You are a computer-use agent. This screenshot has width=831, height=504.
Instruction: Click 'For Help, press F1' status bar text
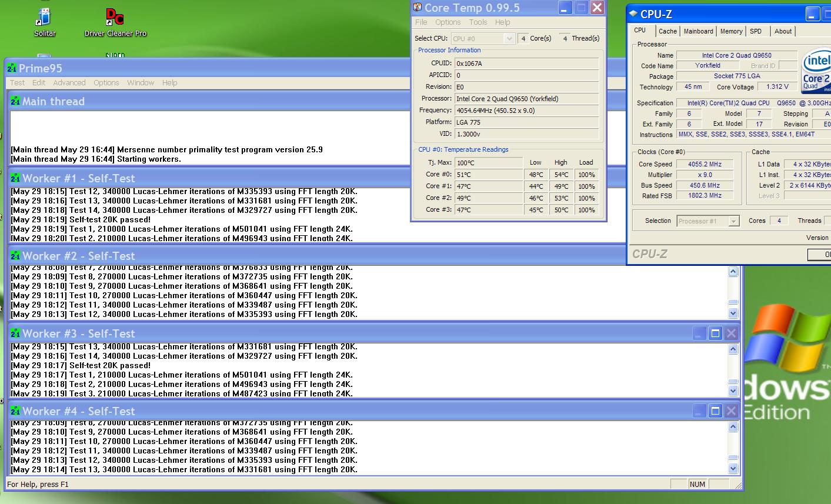coord(38,485)
